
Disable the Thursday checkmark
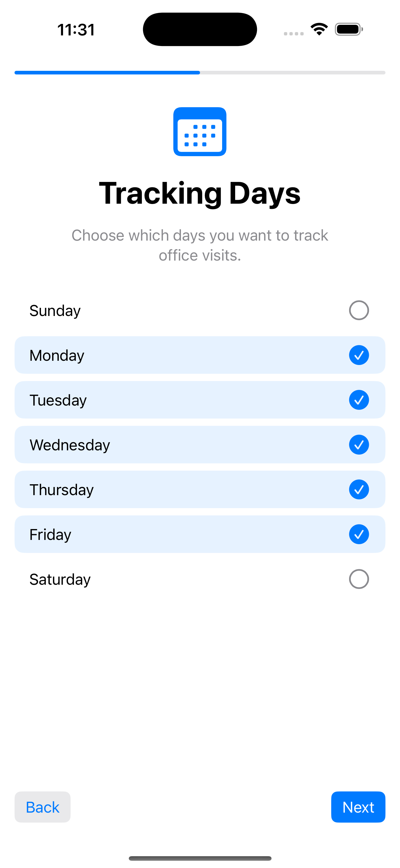(358, 489)
